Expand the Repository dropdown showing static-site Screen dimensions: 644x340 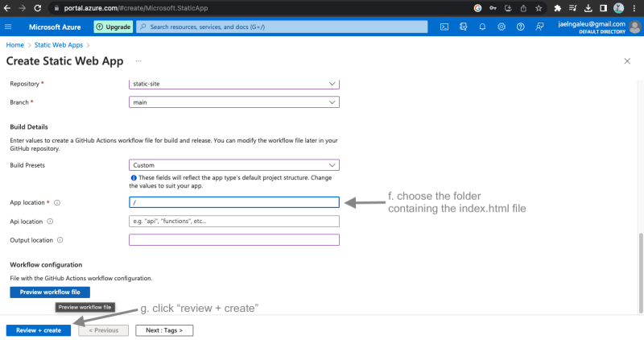[x=234, y=84]
